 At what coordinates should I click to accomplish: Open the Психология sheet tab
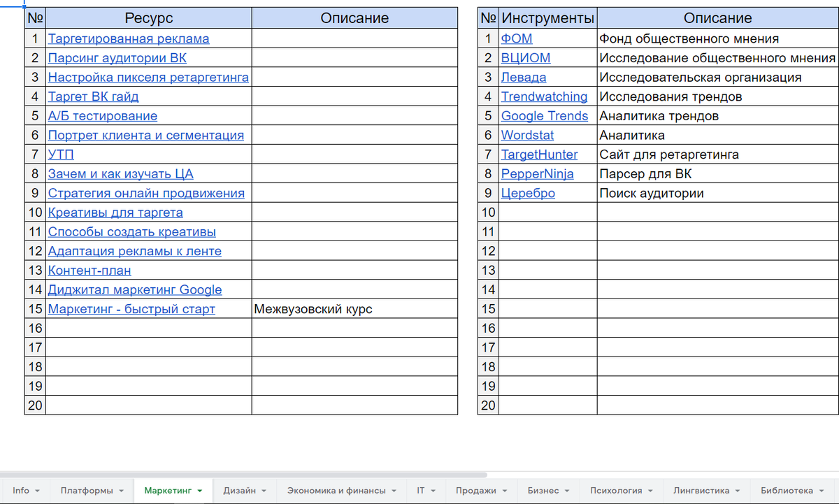click(621, 491)
